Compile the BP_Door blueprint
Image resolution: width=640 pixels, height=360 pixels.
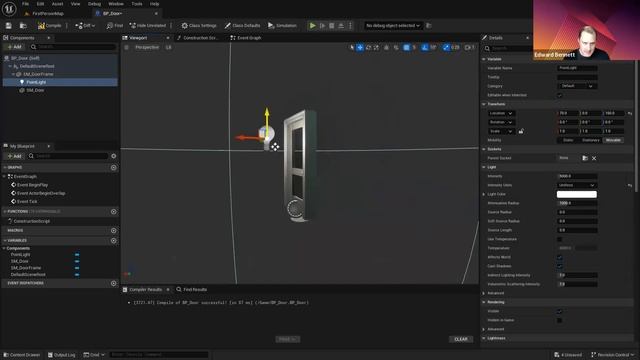[50, 26]
